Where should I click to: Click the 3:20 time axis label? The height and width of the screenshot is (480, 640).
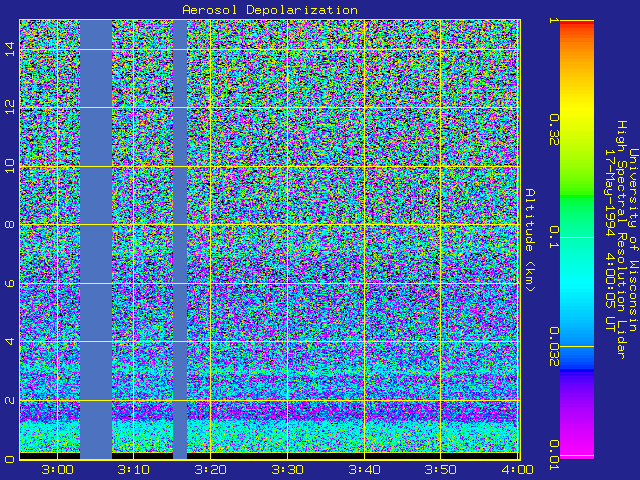[x=210, y=469]
